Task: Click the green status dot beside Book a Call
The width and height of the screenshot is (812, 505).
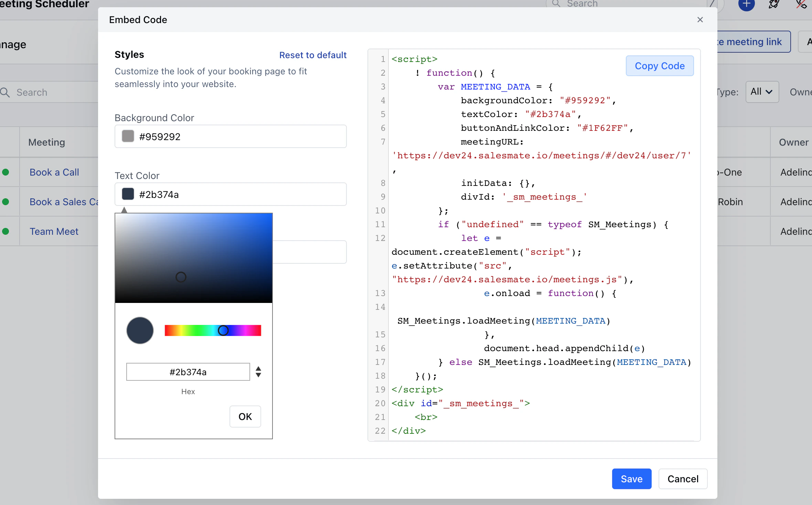Action: tap(6, 172)
